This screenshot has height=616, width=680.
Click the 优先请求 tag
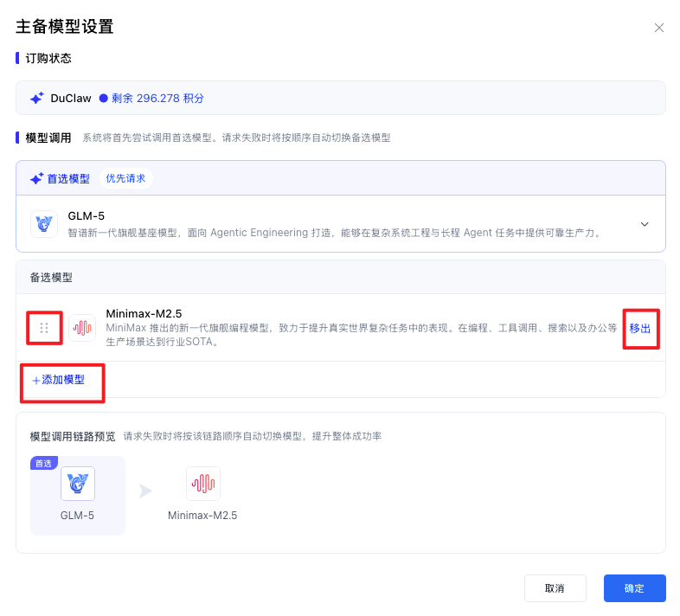pos(125,179)
